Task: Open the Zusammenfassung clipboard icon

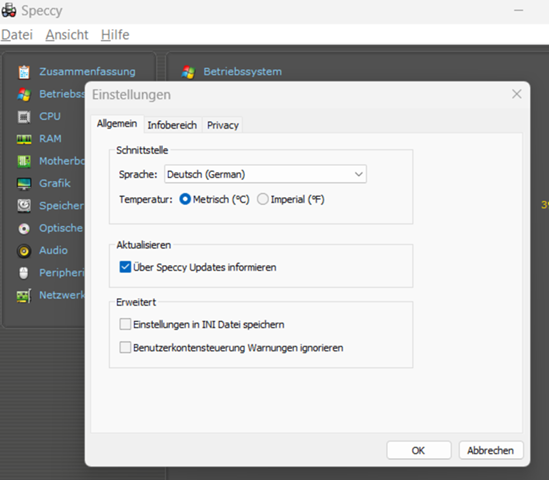Action: pos(24,72)
